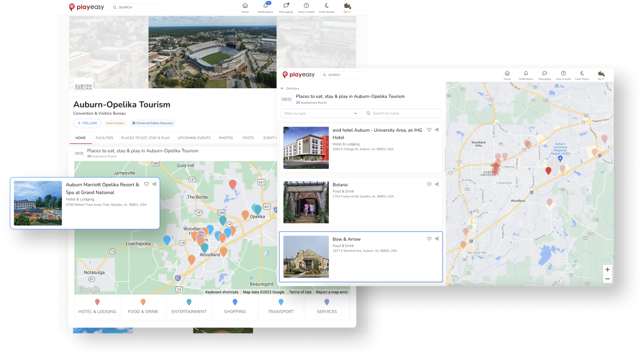The width and height of the screenshot is (644, 358).
Task: Open the UPCOMING EVENTS tab
Action: pyautogui.click(x=194, y=138)
